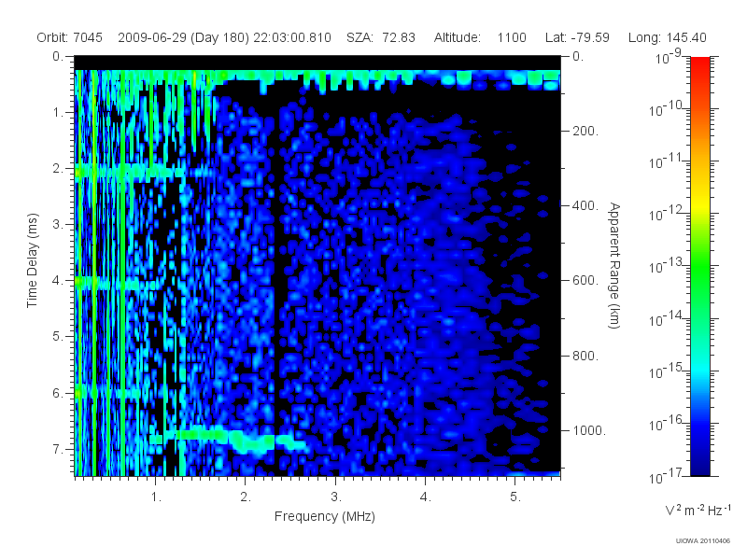Screen dimensions: 747x560
Task: Click the Time Delay (ms) axis title
Action: (32, 260)
